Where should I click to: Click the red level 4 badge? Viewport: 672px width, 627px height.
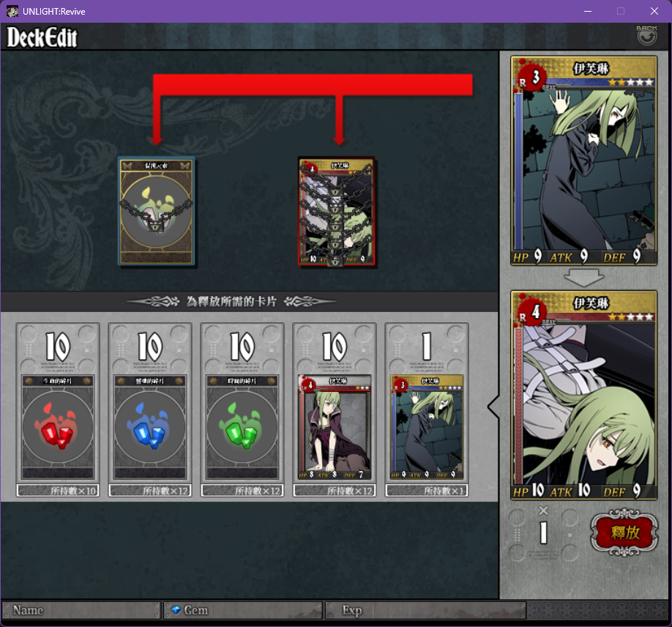coord(533,312)
